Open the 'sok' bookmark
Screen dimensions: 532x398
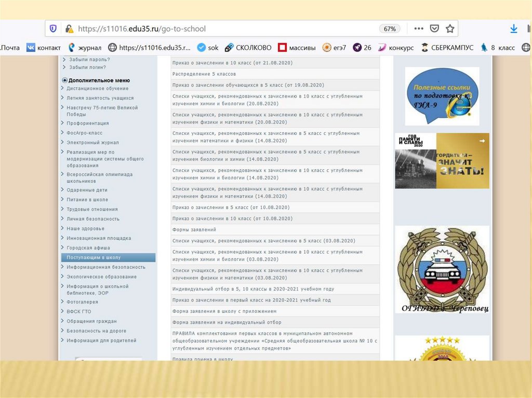(x=208, y=48)
